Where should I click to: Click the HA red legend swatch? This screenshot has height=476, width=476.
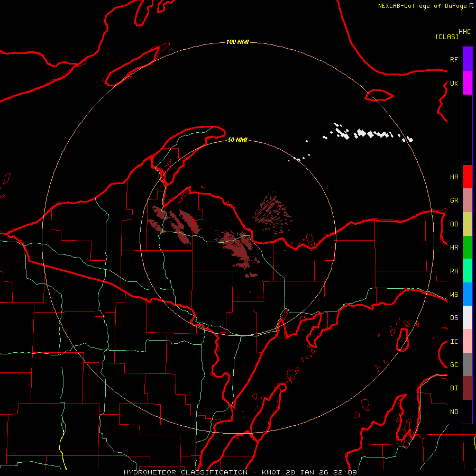point(467,177)
